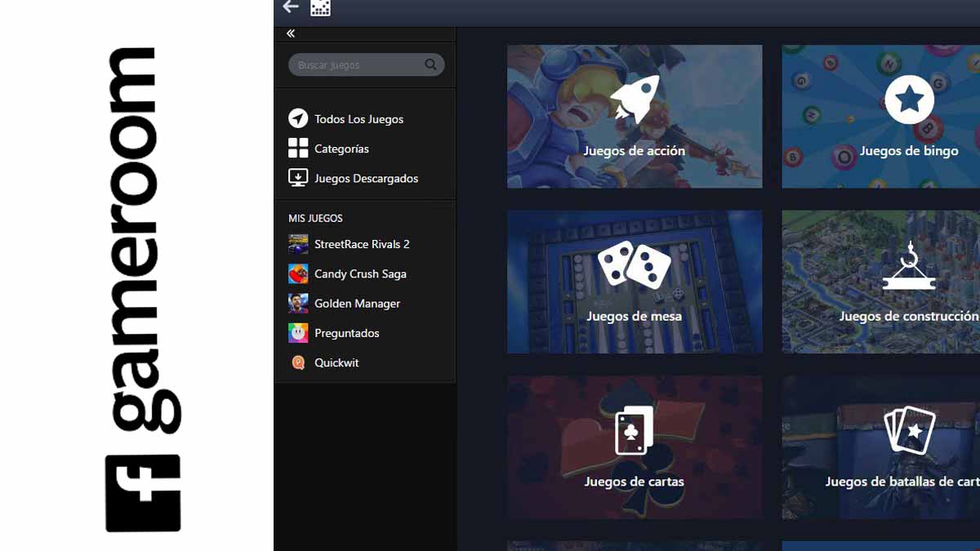Click the Todos Los Juegos compass icon

point(298,118)
